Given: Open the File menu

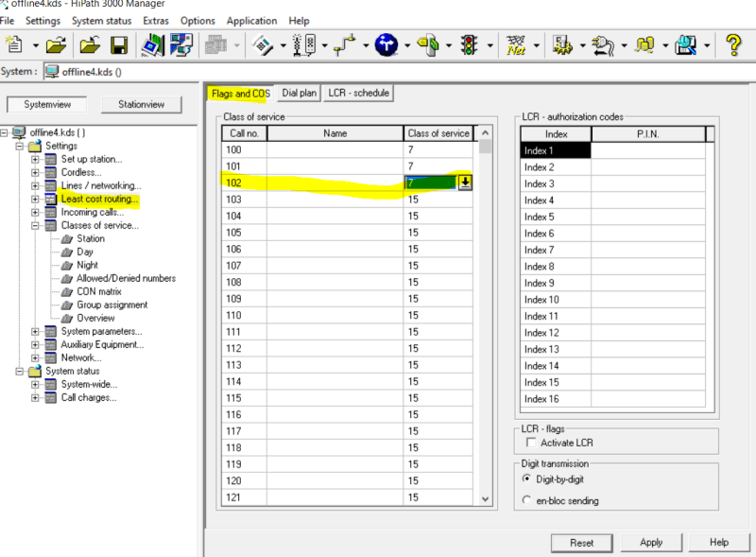Looking at the screenshot, I should tap(7, 21).
